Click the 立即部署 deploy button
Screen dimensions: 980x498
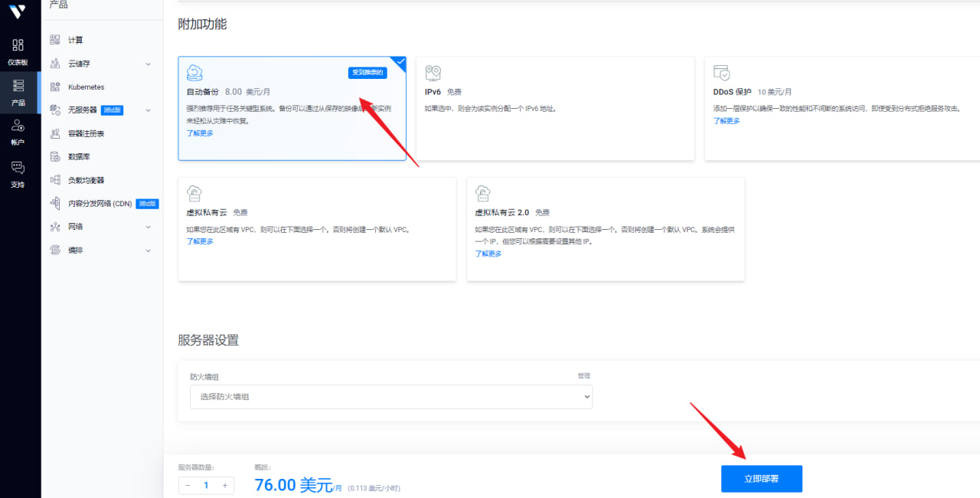point(761,479)
